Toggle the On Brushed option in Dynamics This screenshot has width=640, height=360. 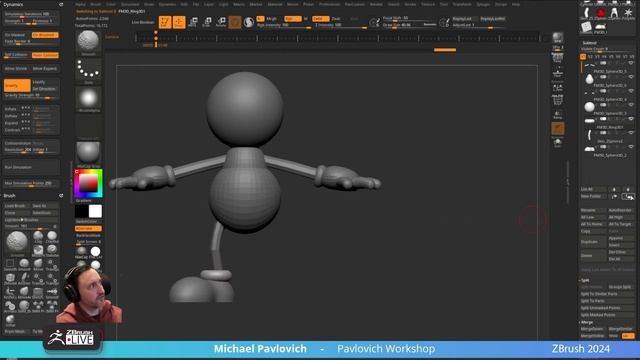pos(45,35)
